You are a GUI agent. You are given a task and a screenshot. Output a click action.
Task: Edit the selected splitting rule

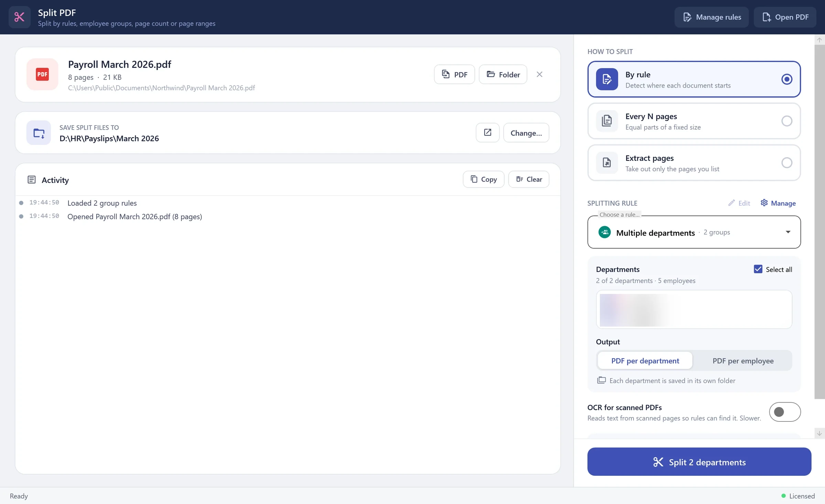tap(739, 203)
